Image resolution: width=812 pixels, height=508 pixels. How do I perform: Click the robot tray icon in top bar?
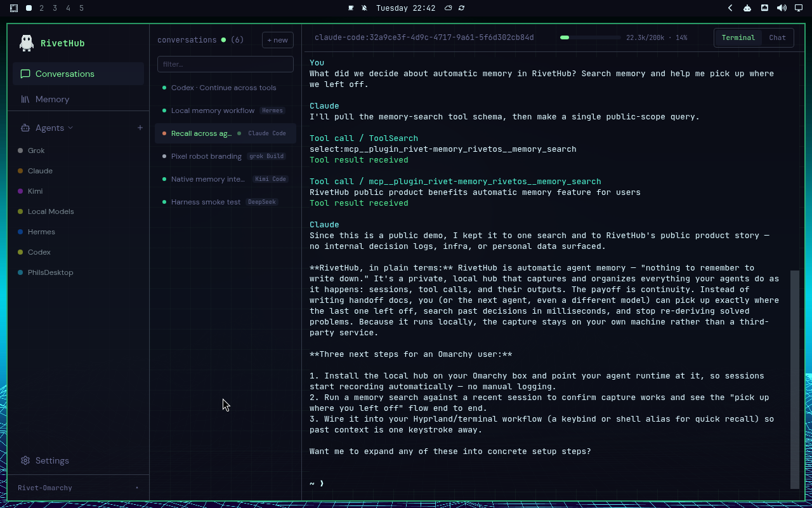tap(747, 8)
